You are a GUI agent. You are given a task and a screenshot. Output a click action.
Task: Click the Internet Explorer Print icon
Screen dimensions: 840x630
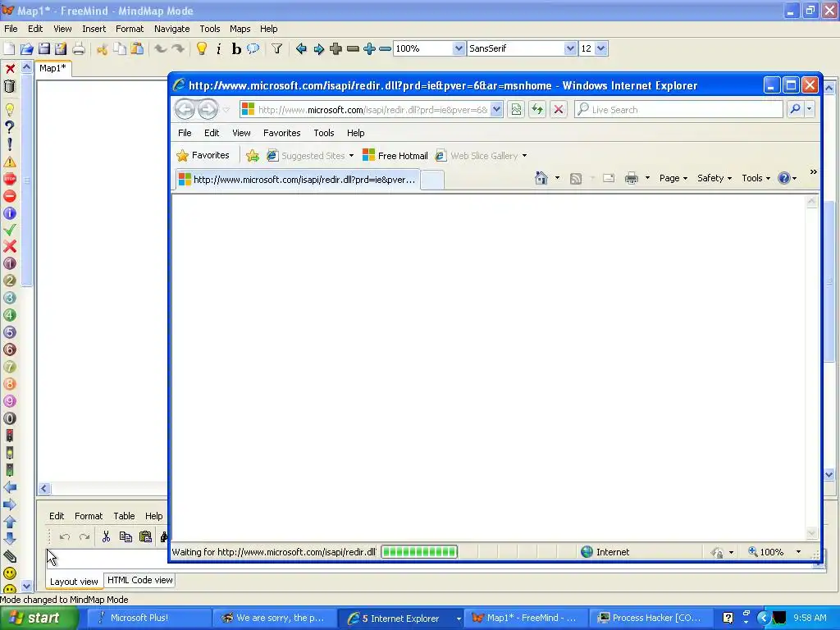(632, 178)
